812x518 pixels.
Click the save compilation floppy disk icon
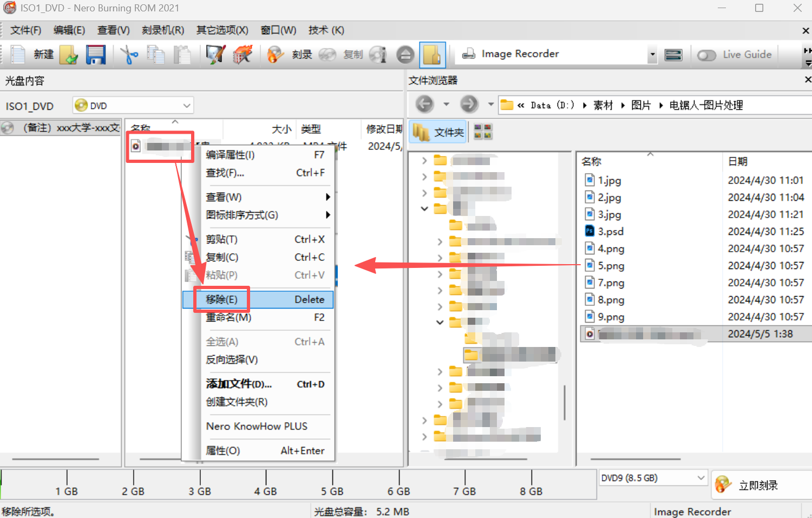coord(96,55)
